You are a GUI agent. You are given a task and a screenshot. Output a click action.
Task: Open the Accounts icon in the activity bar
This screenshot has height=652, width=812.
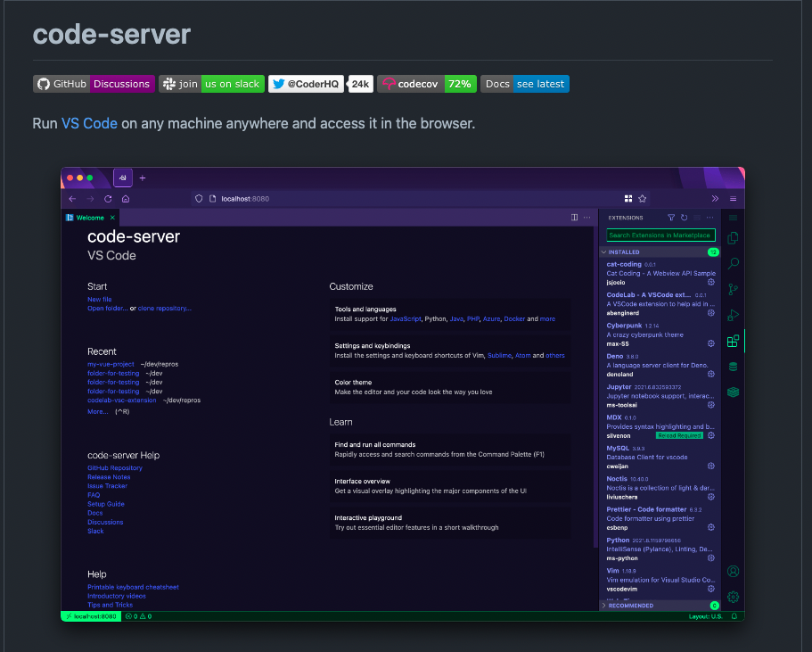[x=733, y=571]
